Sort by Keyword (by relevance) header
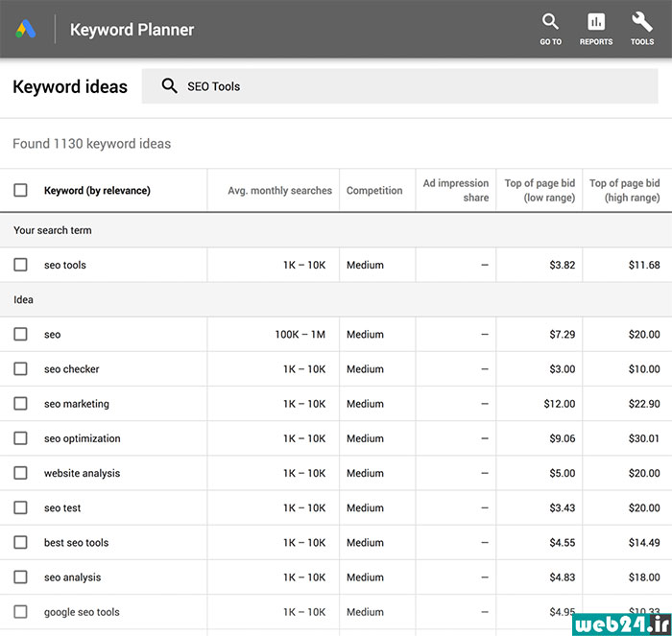 [x=97, y=190]
